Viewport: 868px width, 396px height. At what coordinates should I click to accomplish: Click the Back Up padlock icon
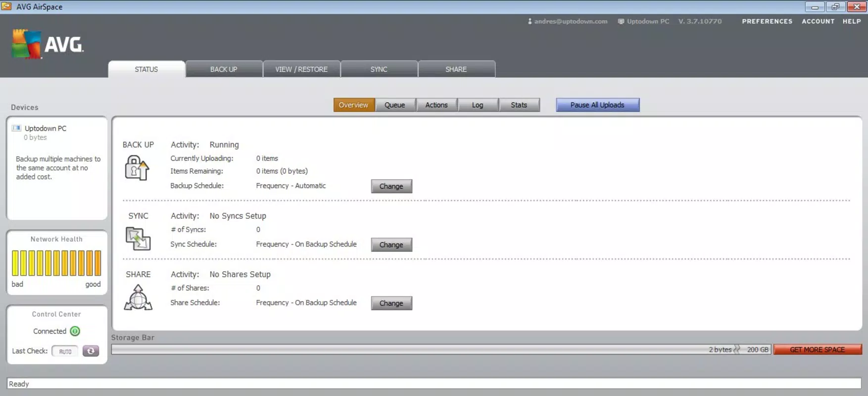click(x=137, y=168)
